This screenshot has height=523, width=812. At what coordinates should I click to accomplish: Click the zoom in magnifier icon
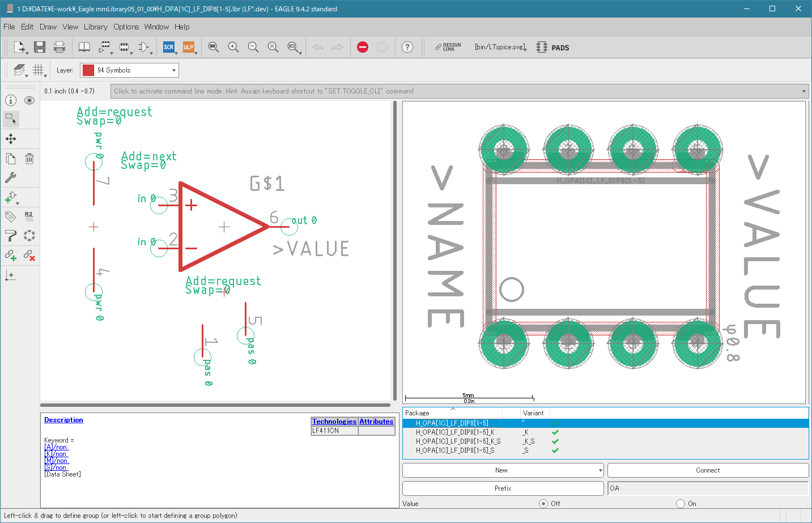coord(233,47)
